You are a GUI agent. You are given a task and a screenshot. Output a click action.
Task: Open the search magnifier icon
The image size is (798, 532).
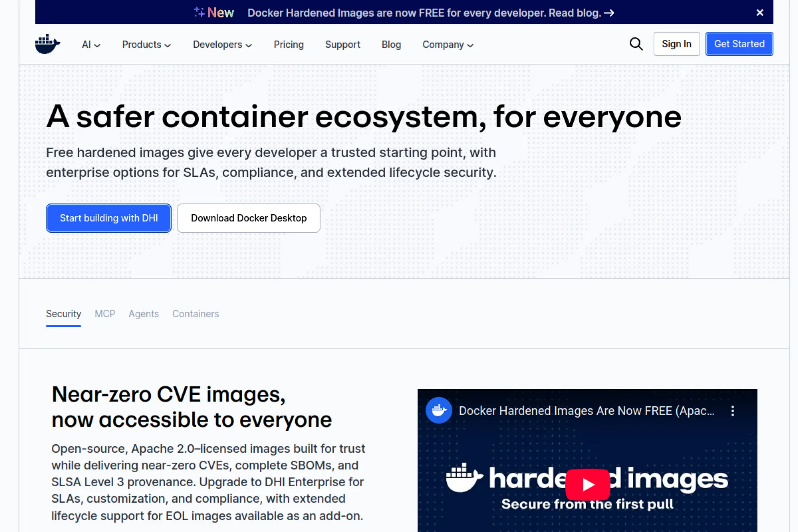point(636,44)
